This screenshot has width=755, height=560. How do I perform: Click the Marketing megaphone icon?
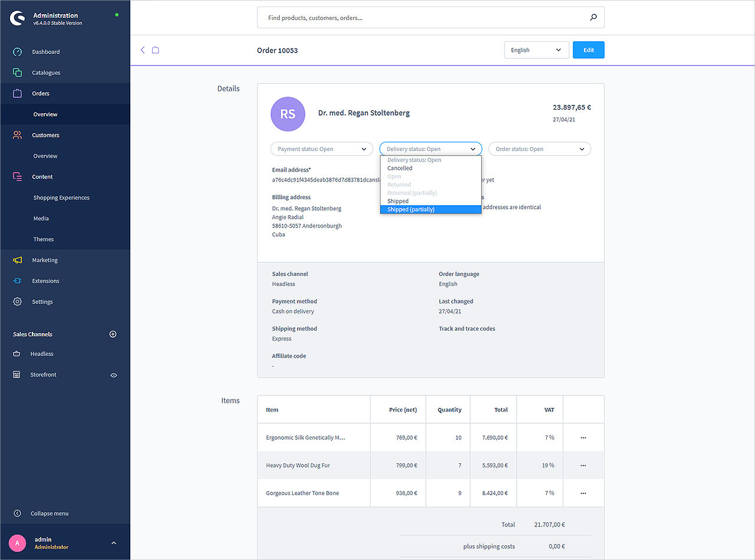tap(18, 260)
